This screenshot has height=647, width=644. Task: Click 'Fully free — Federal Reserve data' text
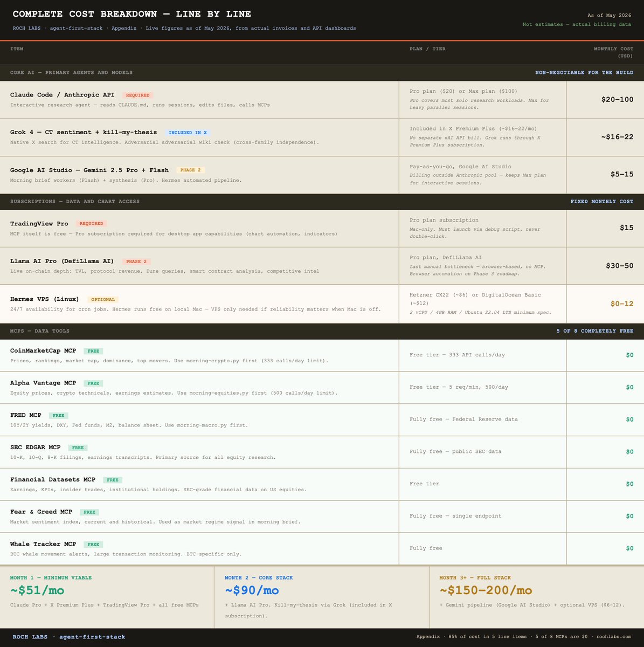point(463,419)
